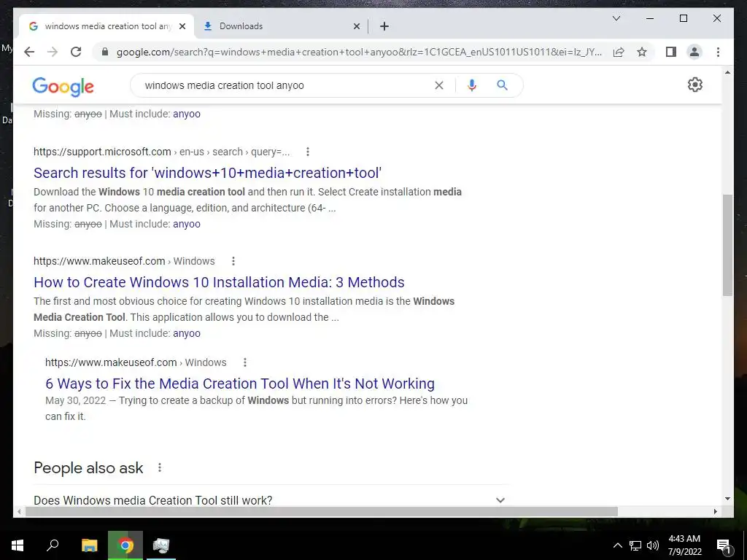Open the network status tray icon
The width and height of the screenshot is (747, 560).
pyautogui.click(x=635, y=545)
